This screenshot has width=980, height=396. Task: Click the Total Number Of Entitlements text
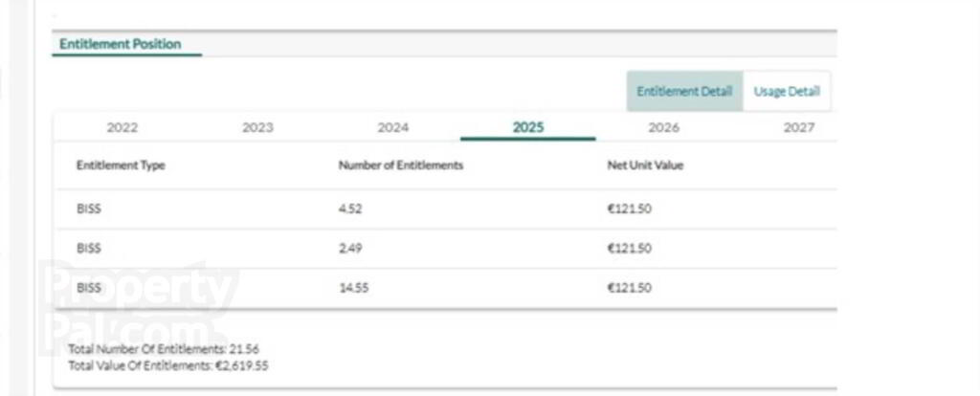click(164, 349)
